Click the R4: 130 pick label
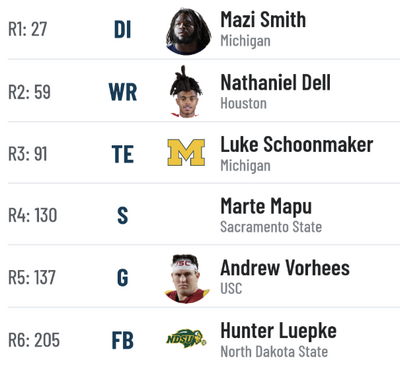 32,215
